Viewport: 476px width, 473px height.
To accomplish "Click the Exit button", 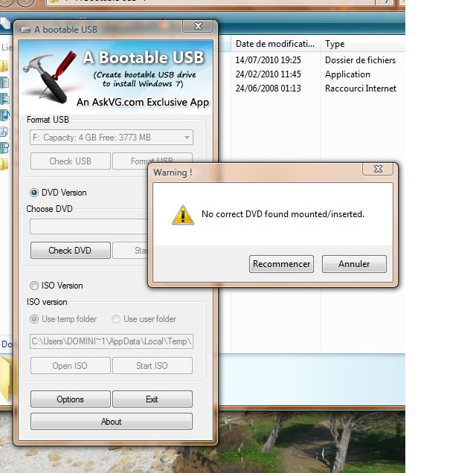I will click(x=152, y=399).
